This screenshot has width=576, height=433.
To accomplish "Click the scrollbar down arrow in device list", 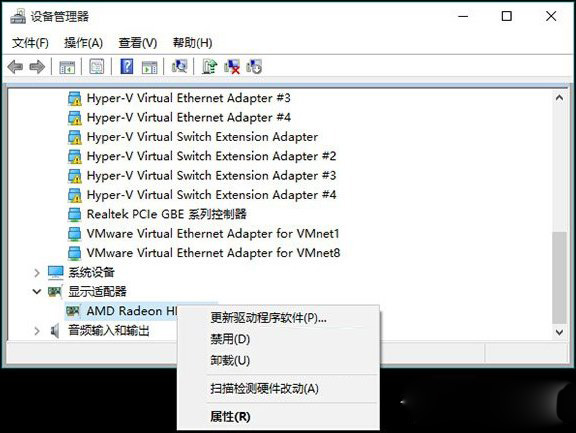I will click(559, 332).
